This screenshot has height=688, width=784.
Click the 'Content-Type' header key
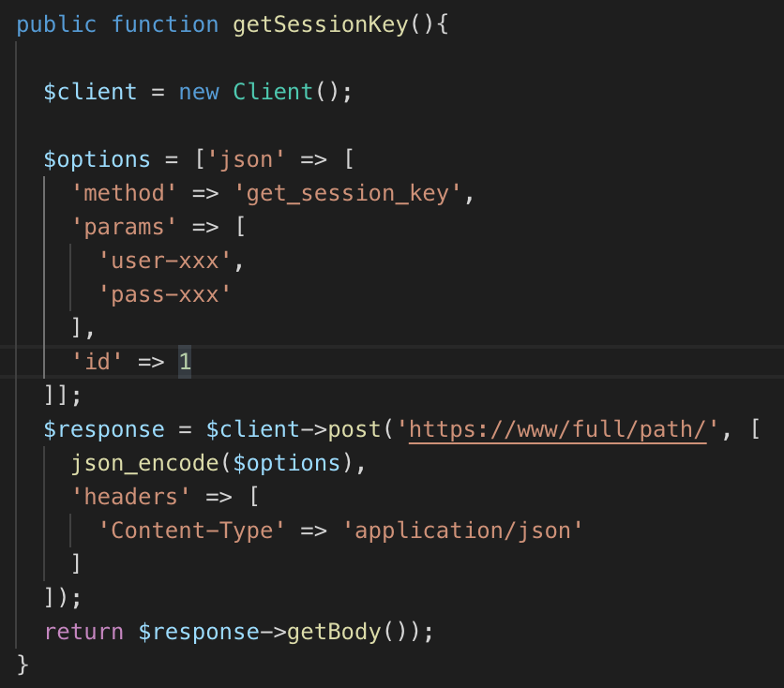pyautogui.click(x=198, y=531)
